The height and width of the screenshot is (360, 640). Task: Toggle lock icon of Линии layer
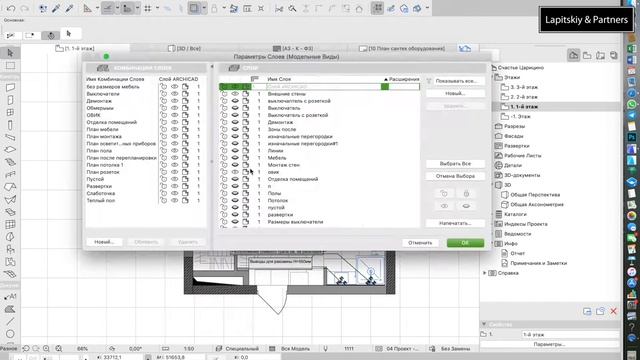[x=224, y=151]
